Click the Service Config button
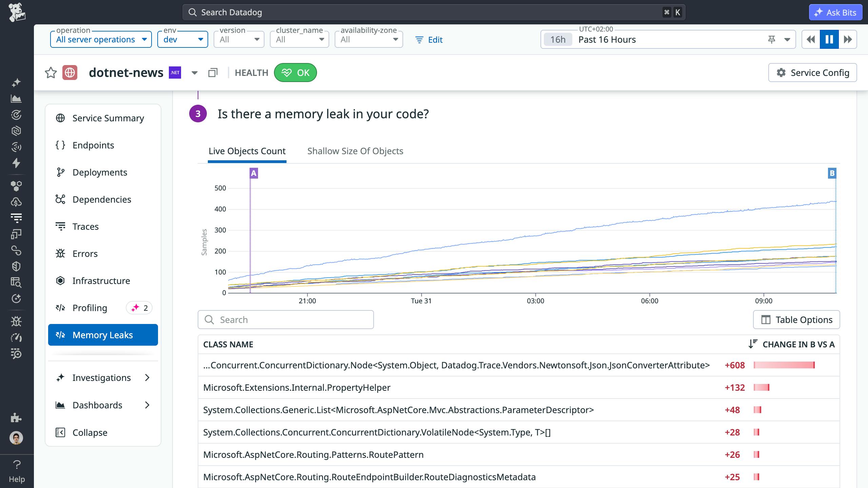 tap(813, 72)
